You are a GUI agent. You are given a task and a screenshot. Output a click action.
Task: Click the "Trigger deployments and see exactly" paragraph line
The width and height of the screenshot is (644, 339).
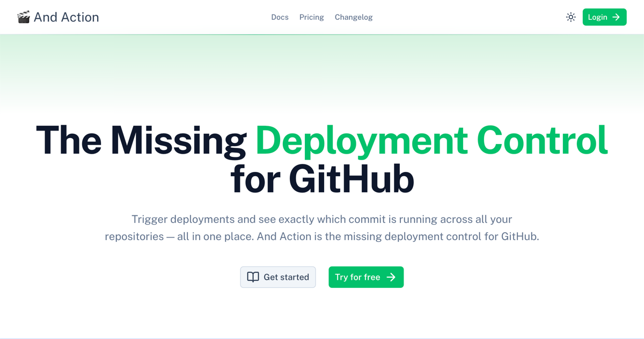point(322,219)
